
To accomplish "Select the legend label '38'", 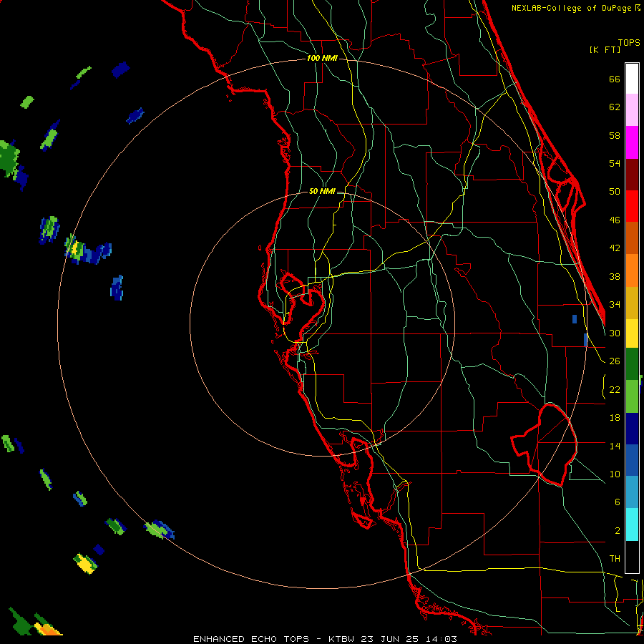I will point(615,276).
